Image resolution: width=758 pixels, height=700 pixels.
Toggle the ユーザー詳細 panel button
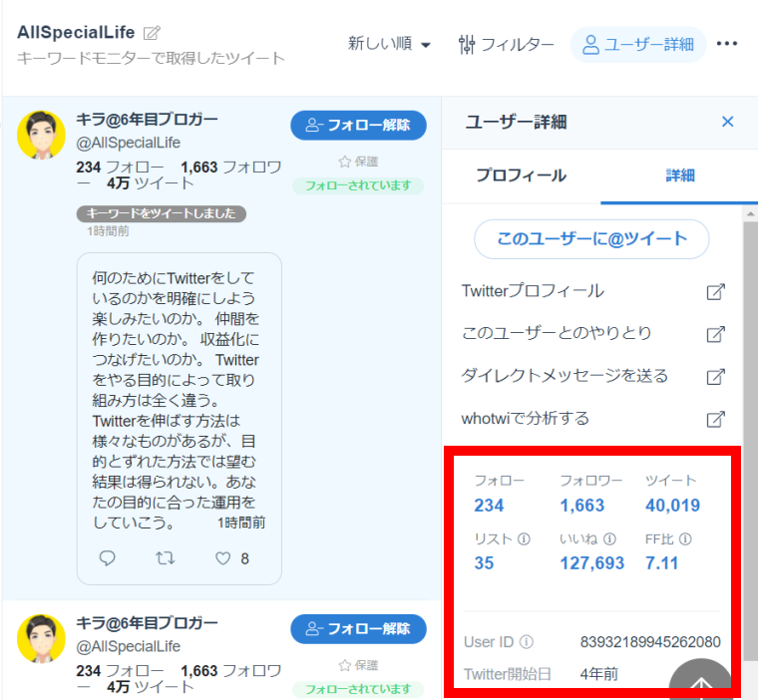pos(638,44)
